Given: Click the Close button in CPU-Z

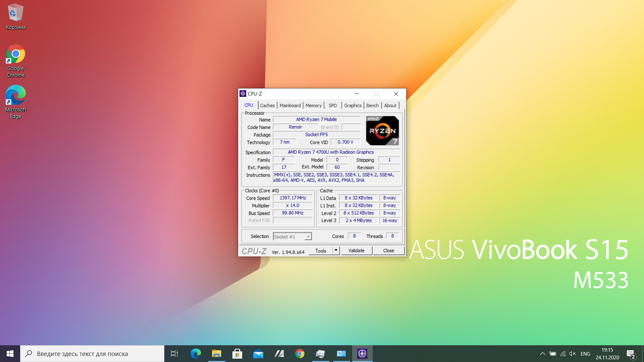Looking at the screenshot, I should click(389, 251).
